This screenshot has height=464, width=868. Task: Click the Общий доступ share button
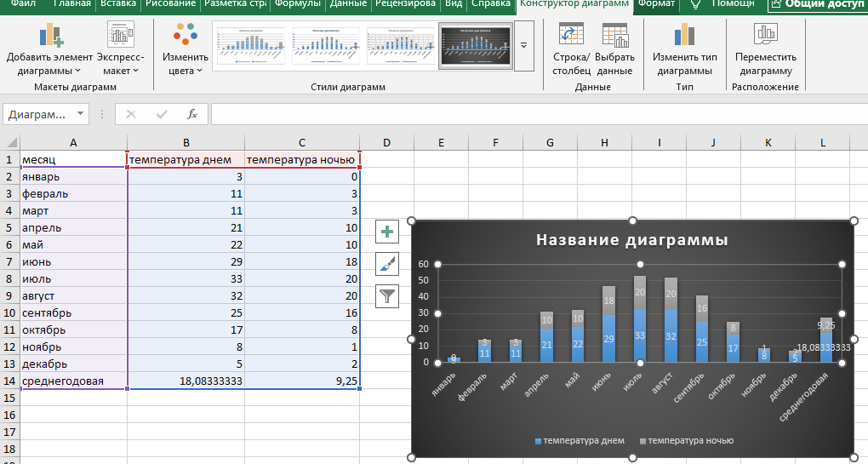tap(816, 4)
